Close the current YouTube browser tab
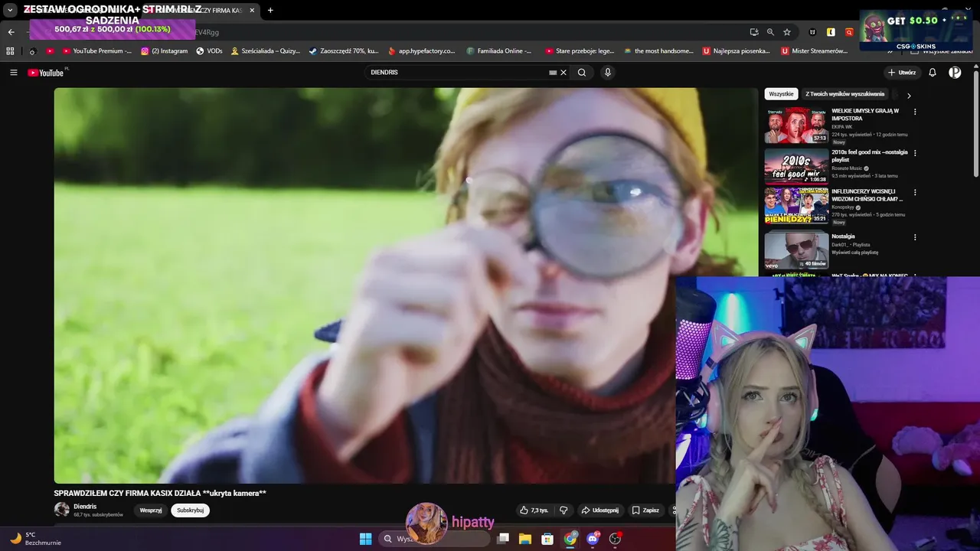This screenshot has height=551, width=980. 252,10
